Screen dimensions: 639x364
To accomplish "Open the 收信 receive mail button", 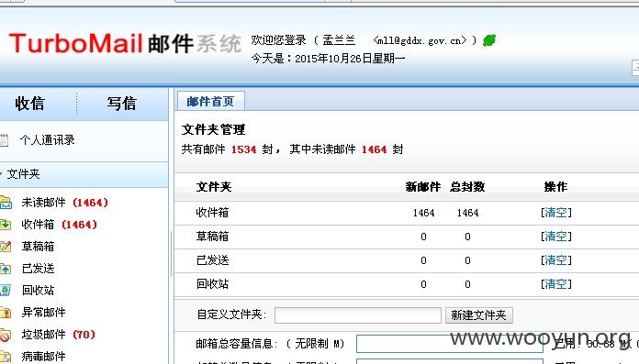I will pyautogui.click(x=29, y=104).
